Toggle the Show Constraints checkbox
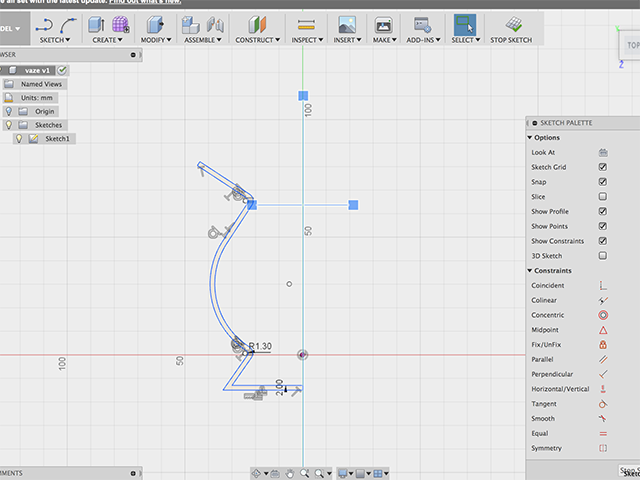This screenshot has height=480, width=640. [x=603, y=241]
